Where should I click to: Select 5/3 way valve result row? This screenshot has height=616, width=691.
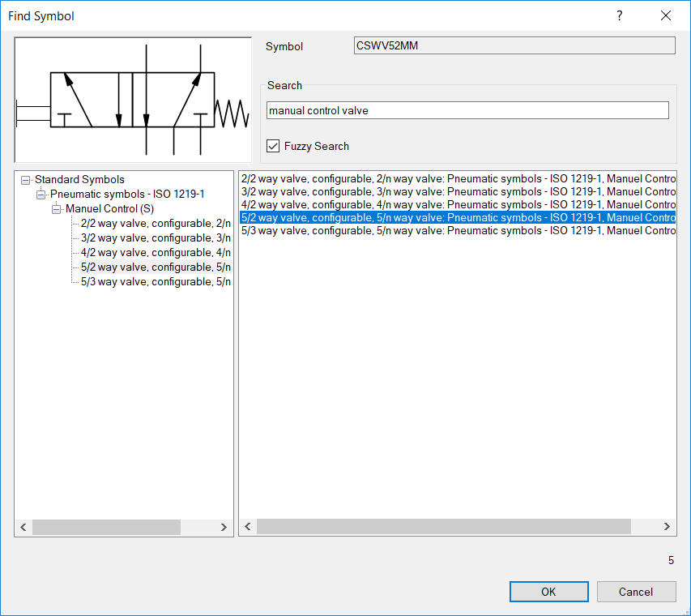coord(458,231)
